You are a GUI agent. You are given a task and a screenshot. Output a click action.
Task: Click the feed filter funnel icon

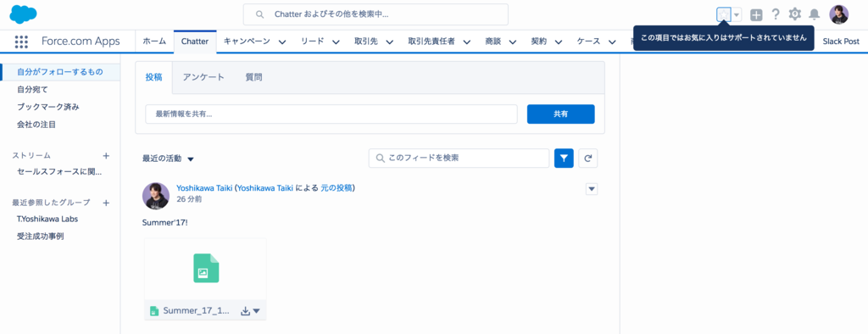(x=564, y=159)
